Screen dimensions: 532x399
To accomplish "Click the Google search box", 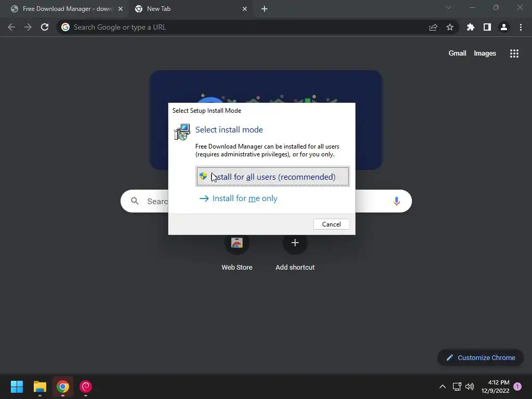I will (266, 201).
